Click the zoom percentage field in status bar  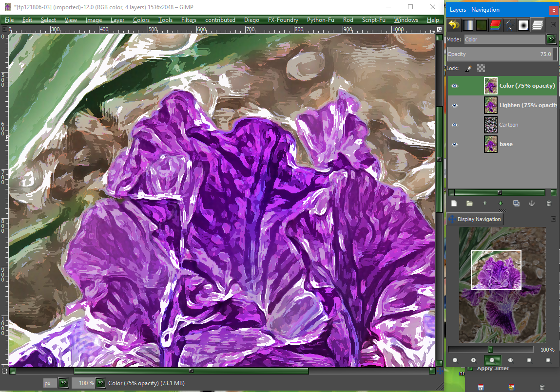pos(83,383)
